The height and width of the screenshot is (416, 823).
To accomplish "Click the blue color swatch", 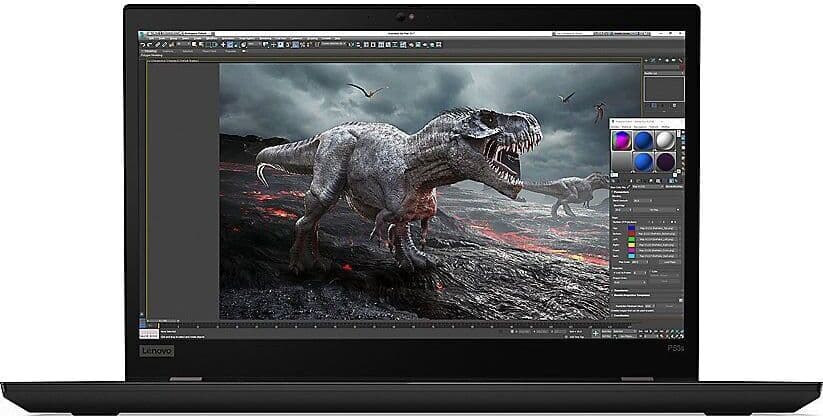I will coord(631,228).
